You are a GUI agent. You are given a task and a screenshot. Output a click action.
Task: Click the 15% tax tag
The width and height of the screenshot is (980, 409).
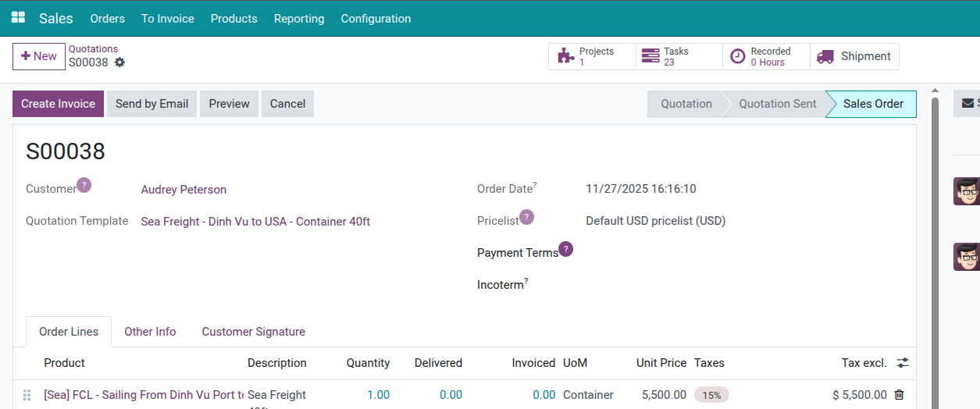tap(711, 395)
